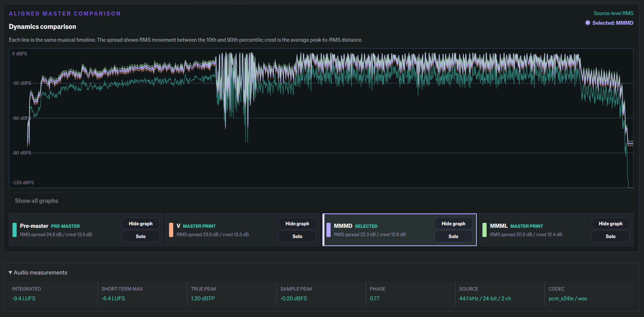The height and width of the screenshot is (317, 644).
Task: Click the 44.1 kHz / 24-bit source value
Action: [x=485, y=298]
